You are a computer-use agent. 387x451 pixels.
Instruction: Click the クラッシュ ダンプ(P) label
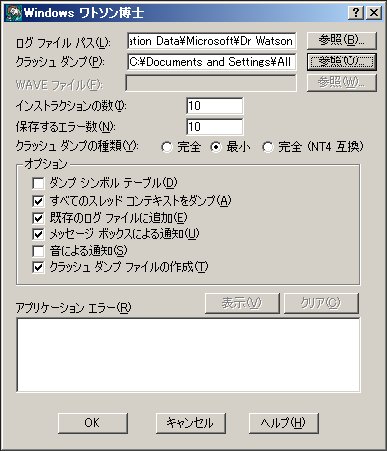tap(60, 62)
